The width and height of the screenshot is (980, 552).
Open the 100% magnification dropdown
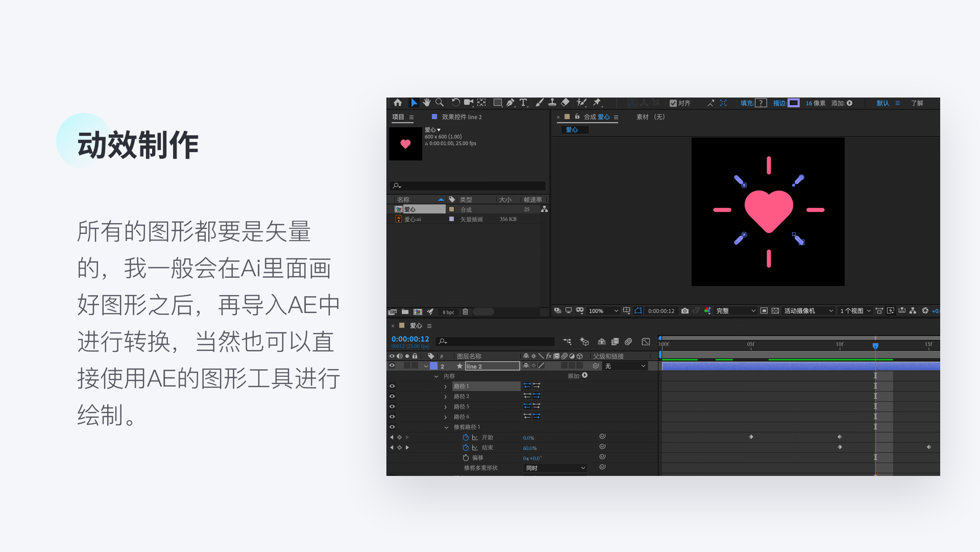603,311
